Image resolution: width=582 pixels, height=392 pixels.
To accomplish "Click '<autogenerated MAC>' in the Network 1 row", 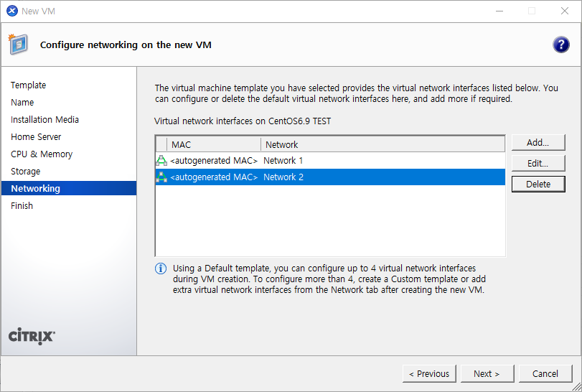I will click(x=214, y=161).
